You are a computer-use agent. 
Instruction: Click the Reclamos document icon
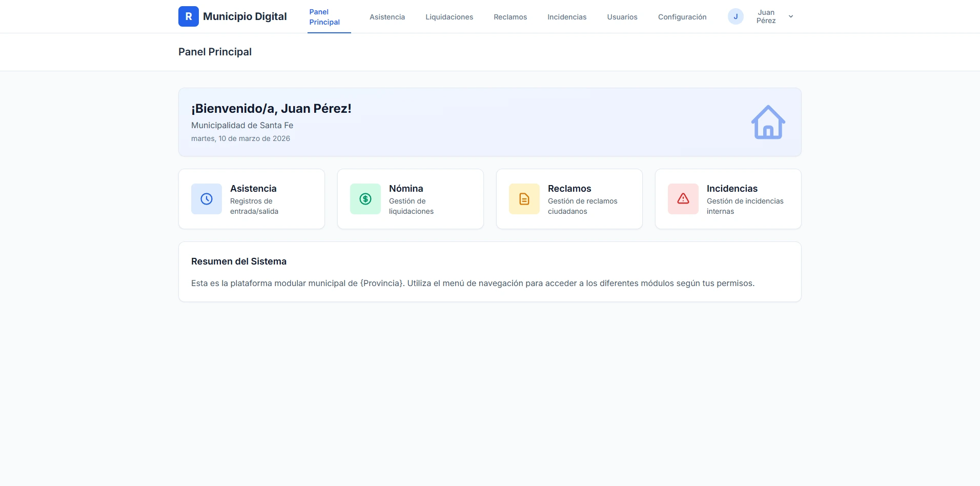[524, 199]
